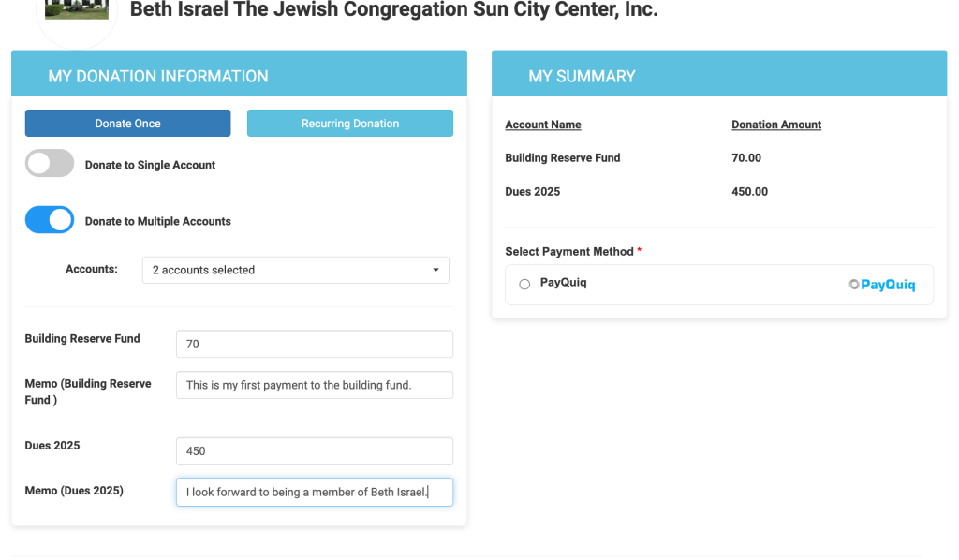
Task: Click inside the Dues 2025 memo field
Action: [x=314, y=492]
